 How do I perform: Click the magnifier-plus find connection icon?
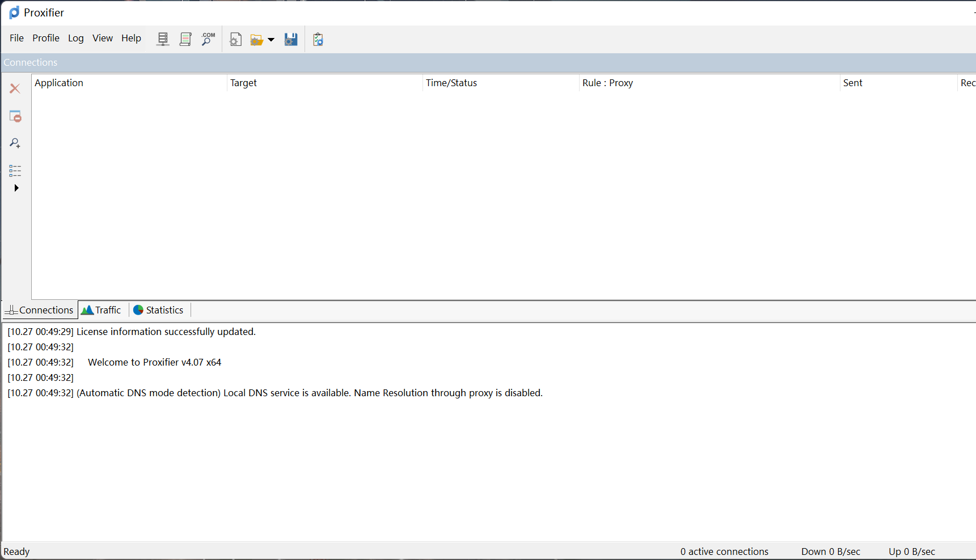click(x=15, y=143)
